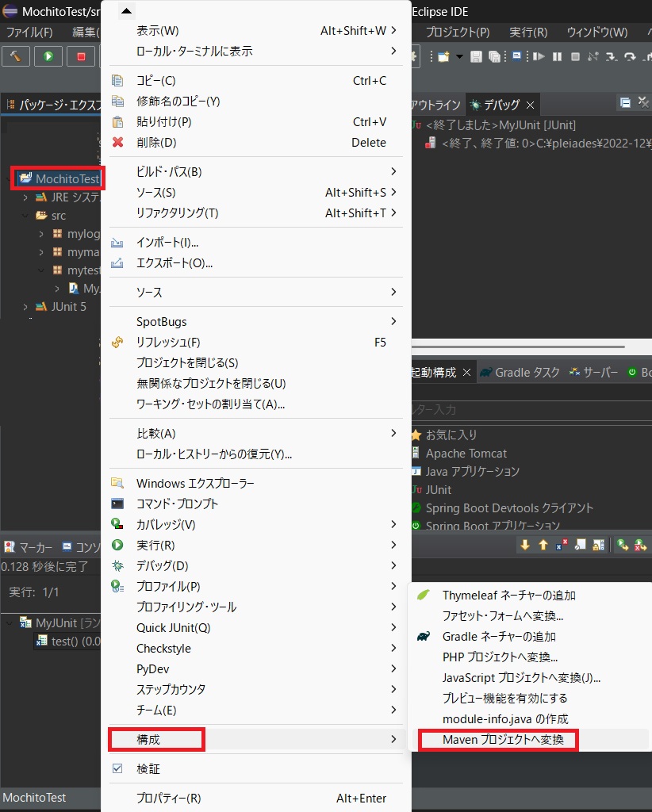Choose リフレッシュ(F) in context menu
Viewport: 652px width, 812px height.
click(256, 343)
